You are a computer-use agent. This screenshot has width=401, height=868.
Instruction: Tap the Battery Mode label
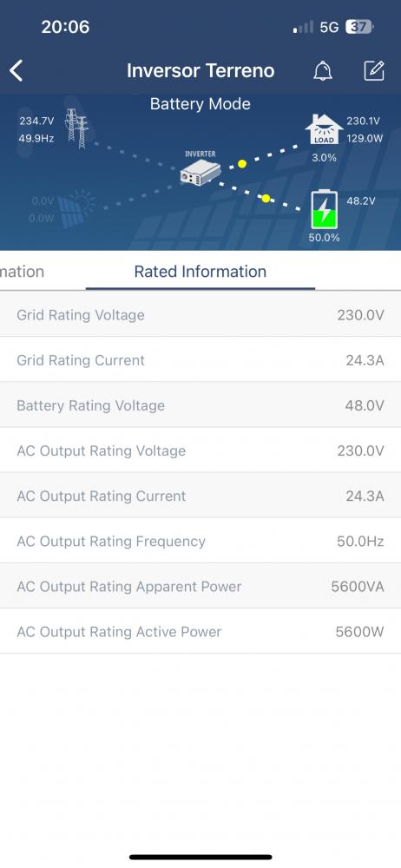pos(200,104)
